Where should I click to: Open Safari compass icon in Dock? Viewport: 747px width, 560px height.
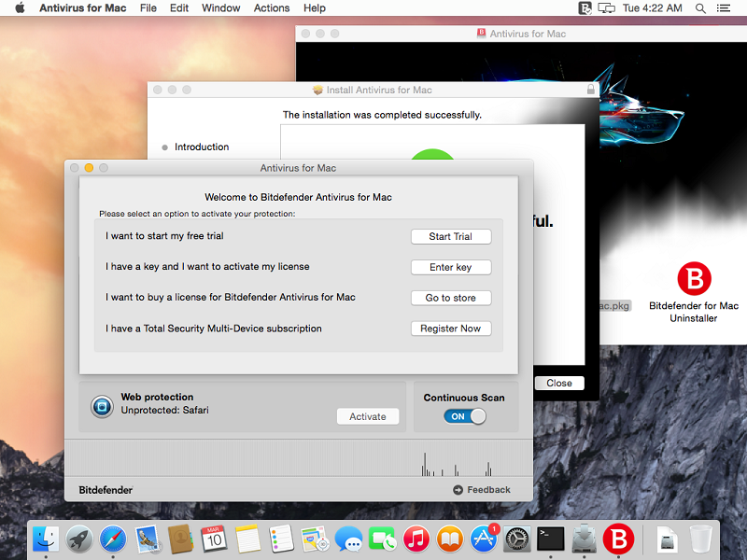113,539
